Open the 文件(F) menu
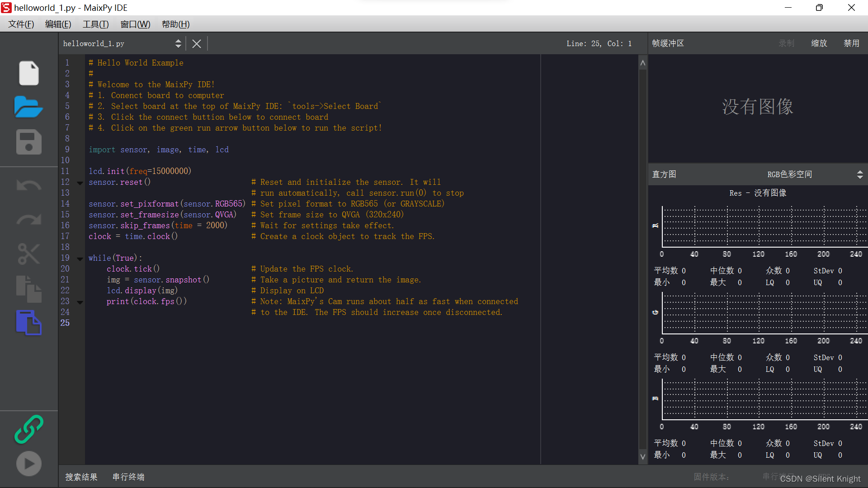 tap(21, 24)
